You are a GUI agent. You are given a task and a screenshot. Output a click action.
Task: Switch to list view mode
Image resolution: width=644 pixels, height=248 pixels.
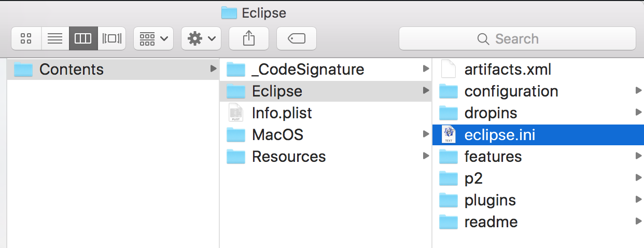[x=55, y=38]
